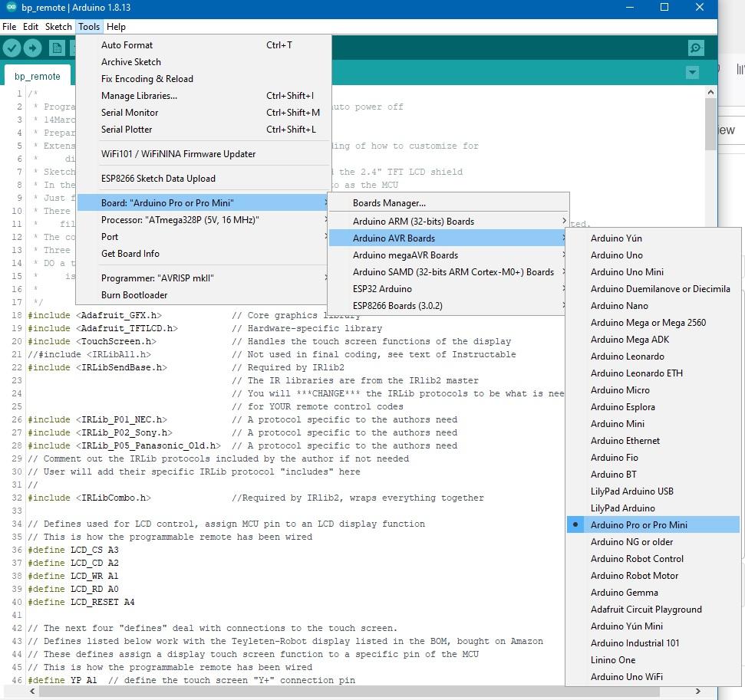This screenshot has height=700, width=745.
Task: Choose Auto Format in Tools menu
Action: 203,45
